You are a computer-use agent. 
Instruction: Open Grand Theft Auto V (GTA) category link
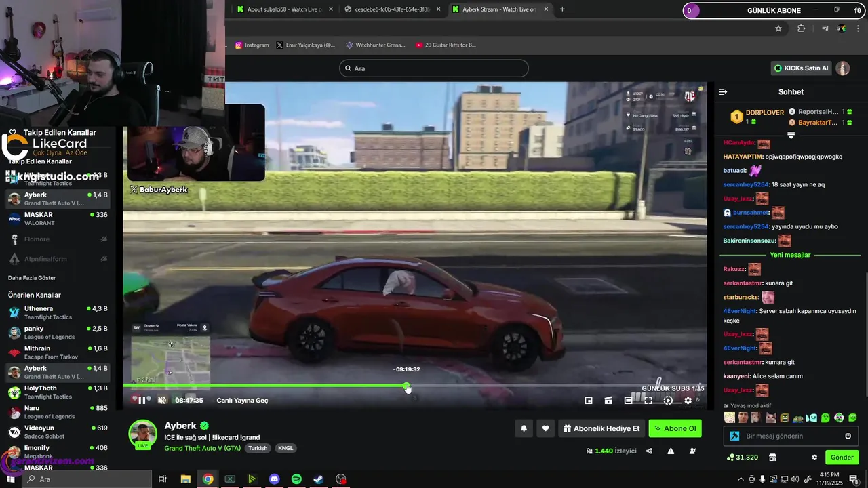click(202, 448)
